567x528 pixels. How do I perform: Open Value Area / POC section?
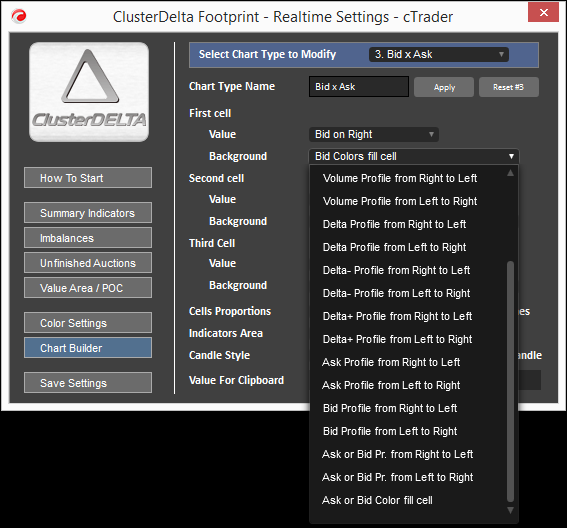tap(88, 288)
